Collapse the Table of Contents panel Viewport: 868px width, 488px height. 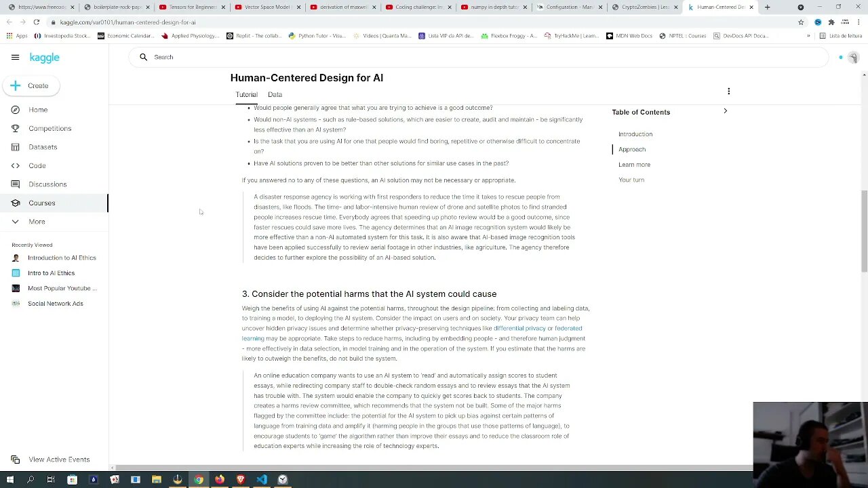pos(725,111)
